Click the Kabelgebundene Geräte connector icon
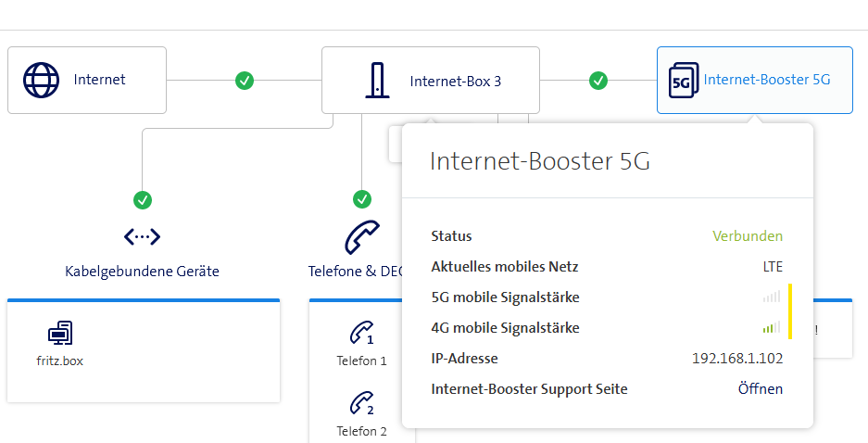The width and height of the screenshot is (868, 443). click(x=142, y=237)
